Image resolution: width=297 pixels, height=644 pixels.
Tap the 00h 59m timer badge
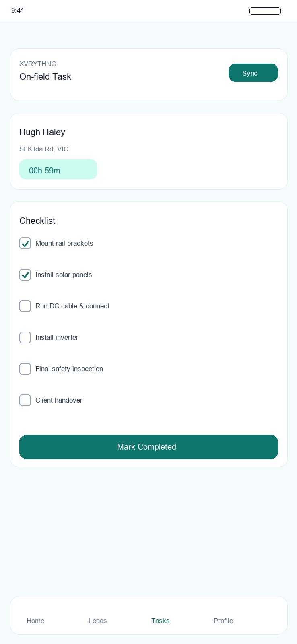58,169
